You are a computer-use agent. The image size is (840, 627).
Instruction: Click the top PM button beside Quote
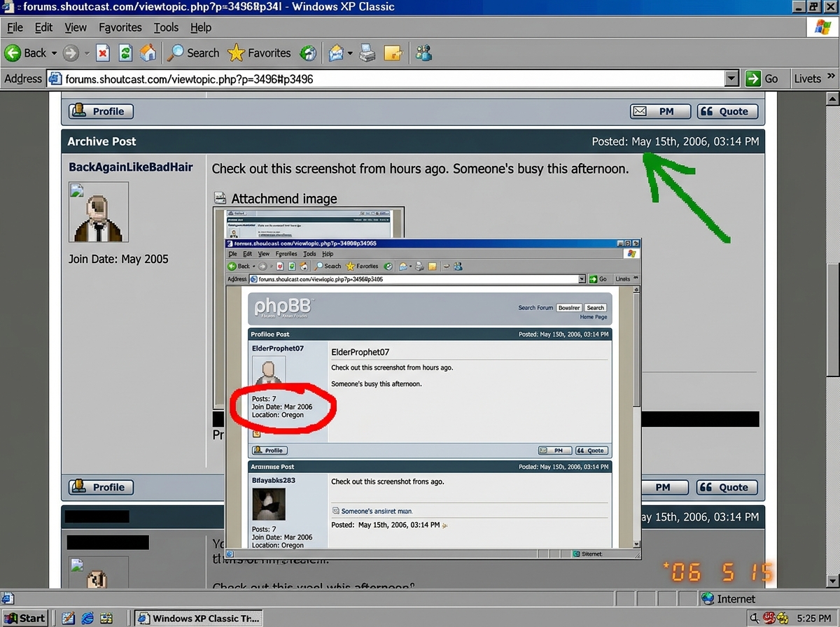(661, 111)
